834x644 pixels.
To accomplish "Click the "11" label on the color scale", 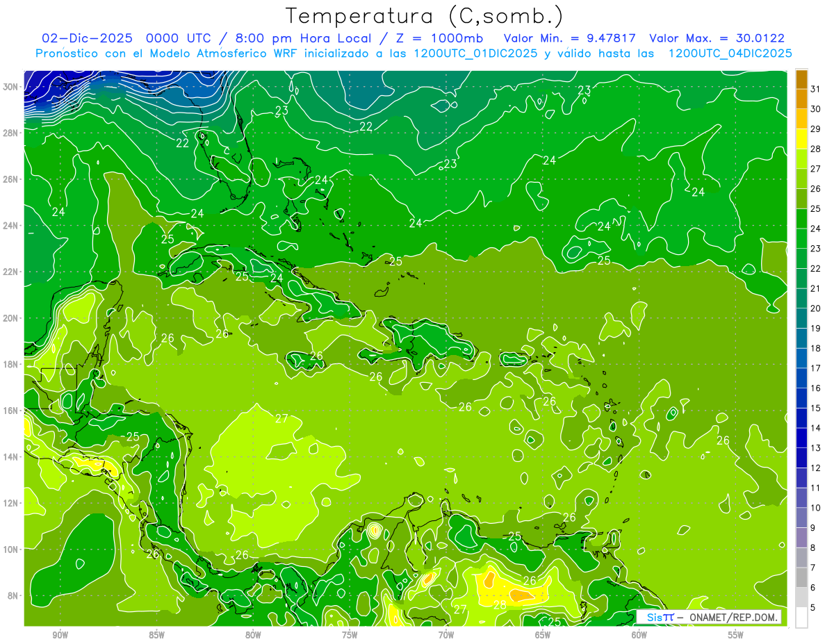I will pyautogui.click(x=815, y=488).
